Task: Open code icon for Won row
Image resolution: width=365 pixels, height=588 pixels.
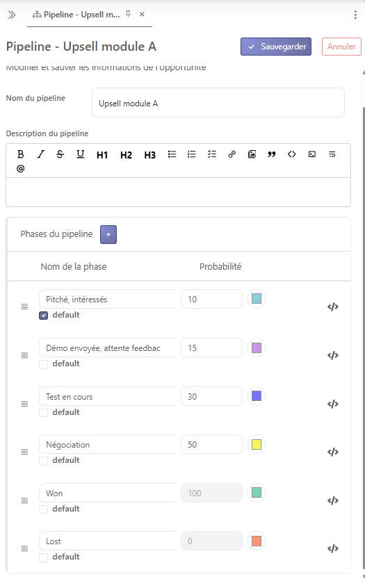Action: click(333, 500)
